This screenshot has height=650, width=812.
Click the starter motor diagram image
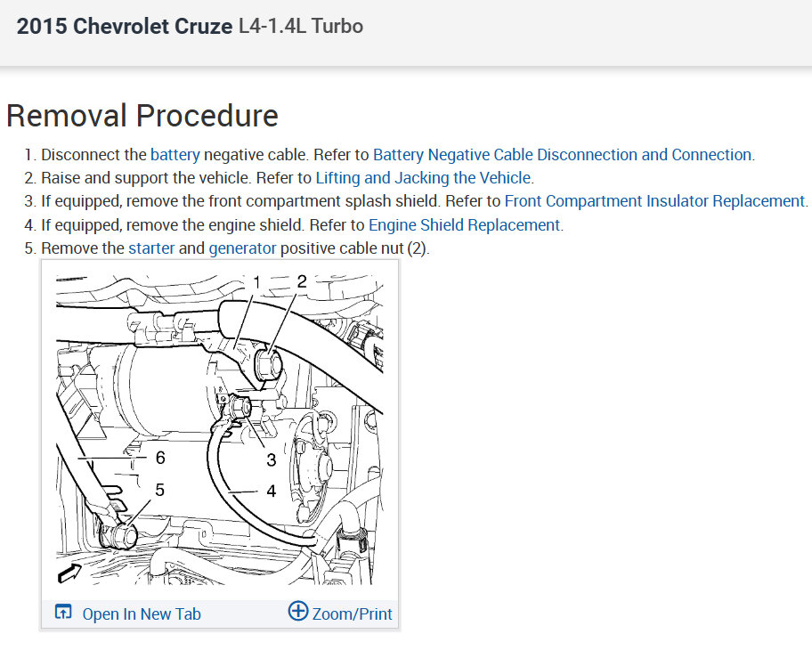pyautogui.click(x=220, y=429)
